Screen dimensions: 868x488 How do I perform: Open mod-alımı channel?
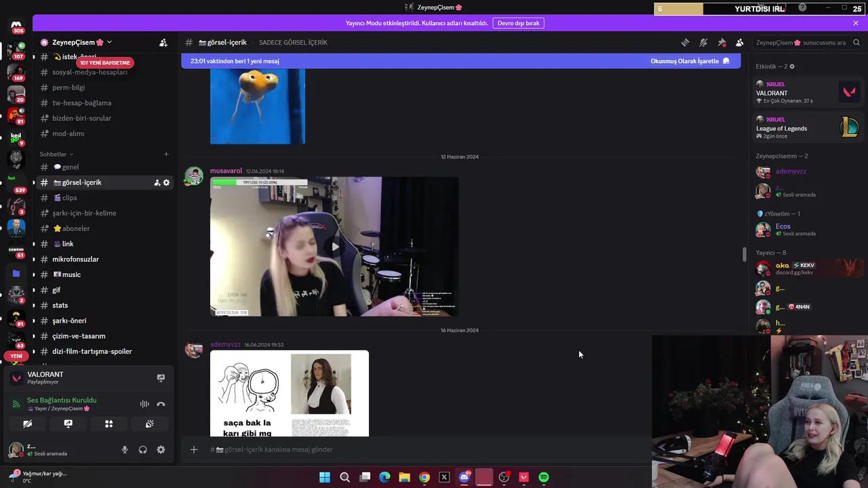click(x=68, y=134)
